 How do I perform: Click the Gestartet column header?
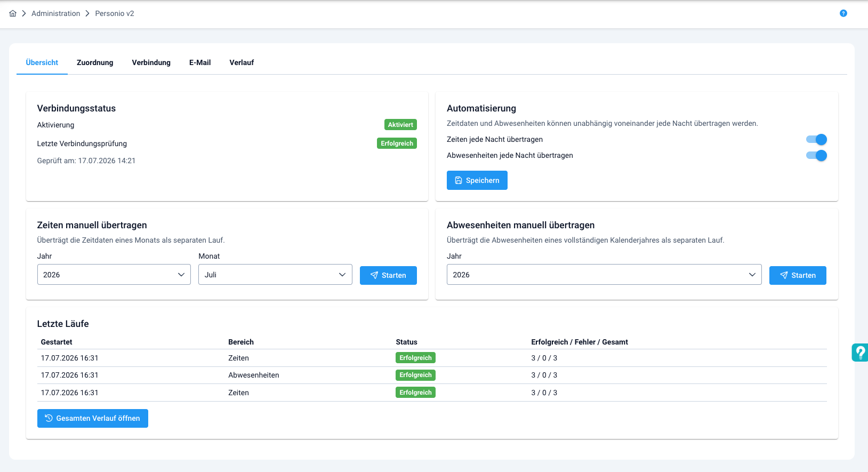pyautogui.click(x=57, y=342)
